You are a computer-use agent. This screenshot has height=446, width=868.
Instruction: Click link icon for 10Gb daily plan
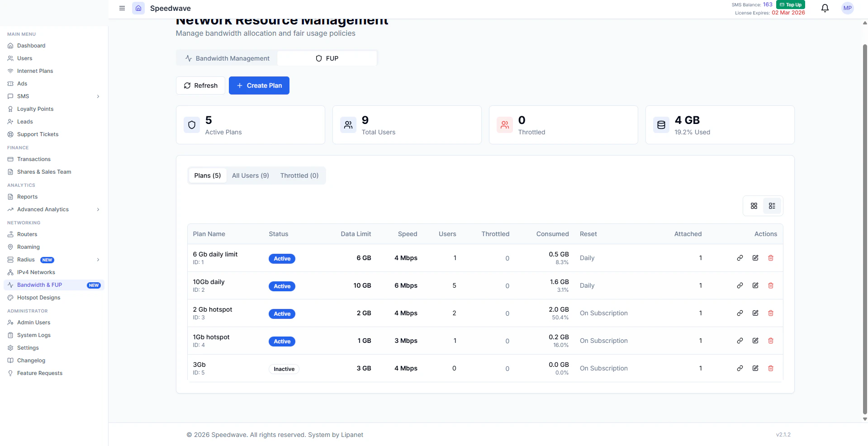coord(740,285)
